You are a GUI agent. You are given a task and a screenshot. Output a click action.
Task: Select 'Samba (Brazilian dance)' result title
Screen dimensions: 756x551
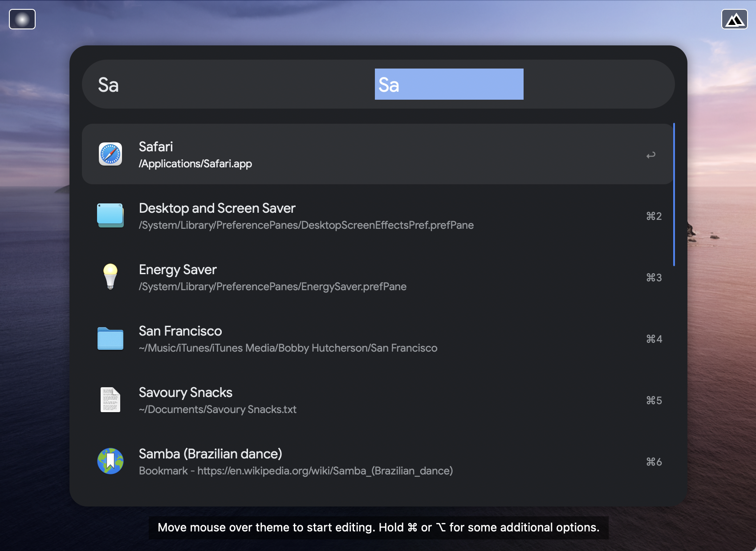click(211, 454)
